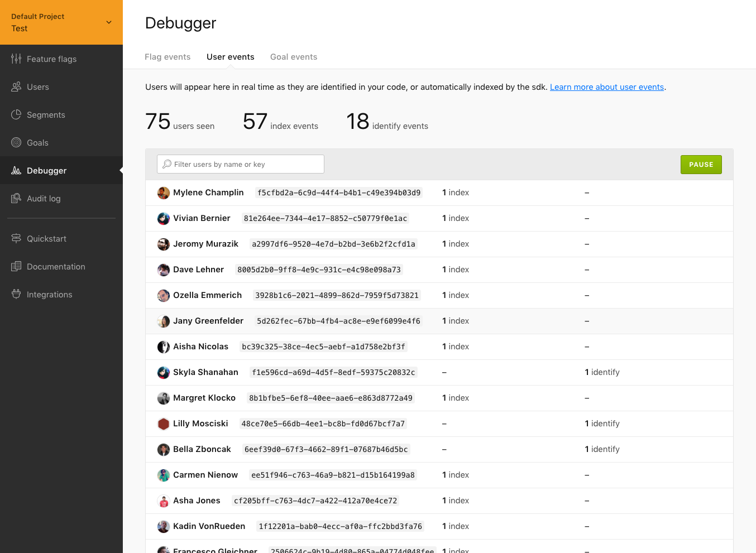The width and height of the screenshot is (756, 553).
Task: Click Jeromy Murazik's avatar
Action: 164,244
